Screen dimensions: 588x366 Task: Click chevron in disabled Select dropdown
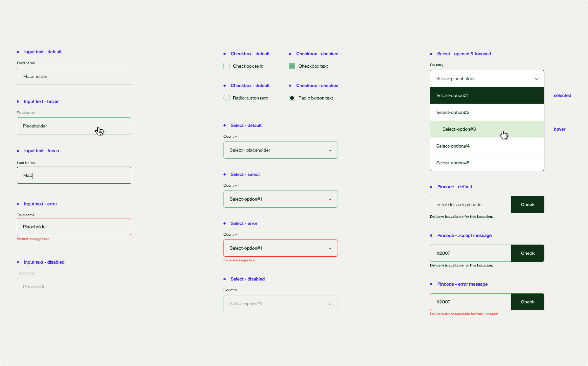(330, 304)
